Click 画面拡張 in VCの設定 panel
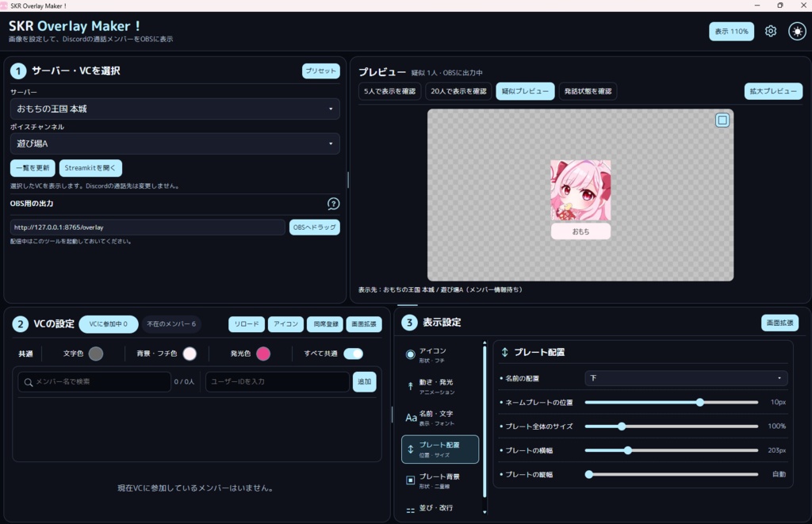 coord(364,324)
